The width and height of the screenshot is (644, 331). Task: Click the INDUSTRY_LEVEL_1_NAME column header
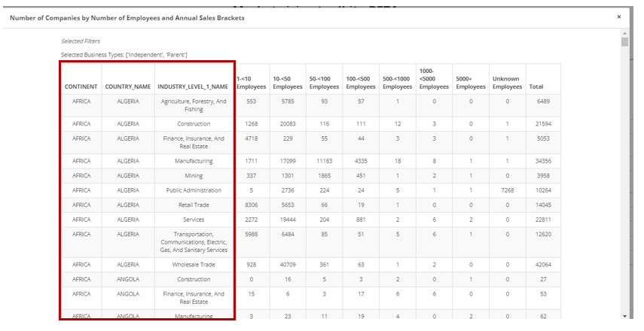pos(194,87)
